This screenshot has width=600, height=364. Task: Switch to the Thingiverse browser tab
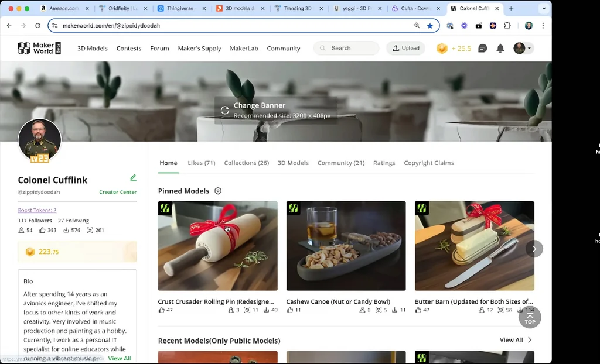point(180,8)
